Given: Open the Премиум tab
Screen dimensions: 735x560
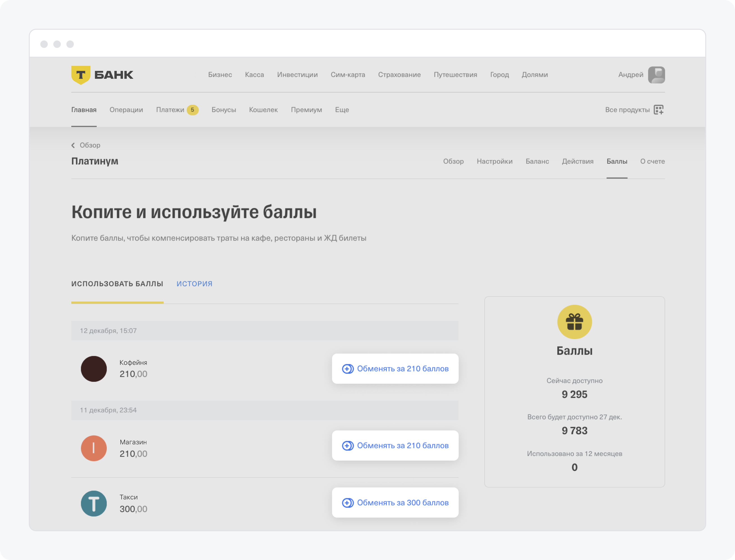Looking at the screenshot, I should [x=306, y=110].
